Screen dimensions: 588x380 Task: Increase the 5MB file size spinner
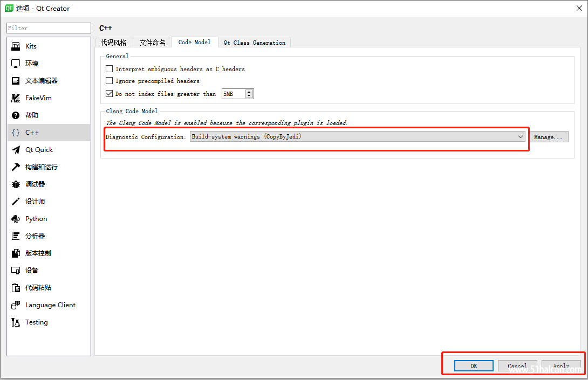249,92
